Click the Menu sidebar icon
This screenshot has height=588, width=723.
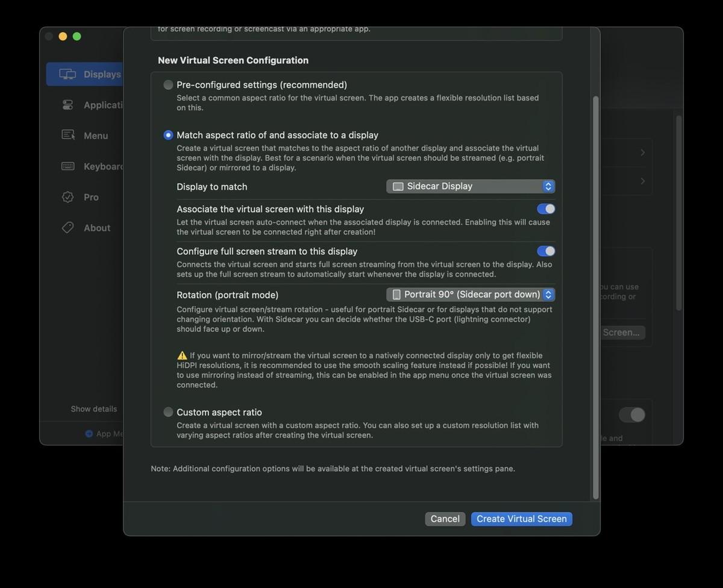click(68, 135)
